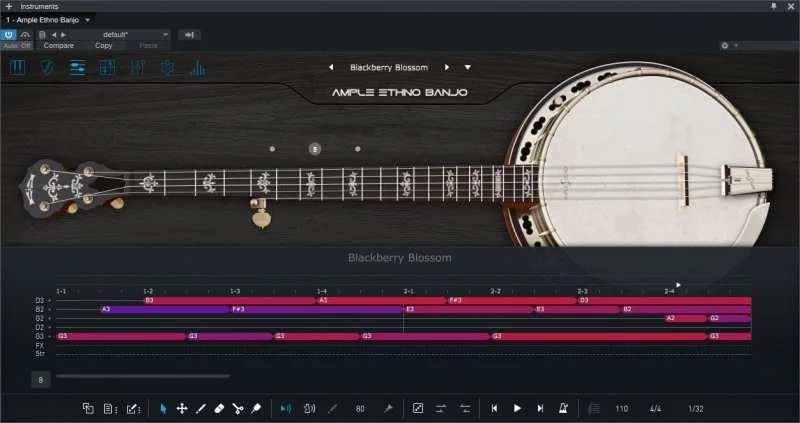Skip to the riff start
Viewport: 800px width, 423px height.
(x=494, y=408)
